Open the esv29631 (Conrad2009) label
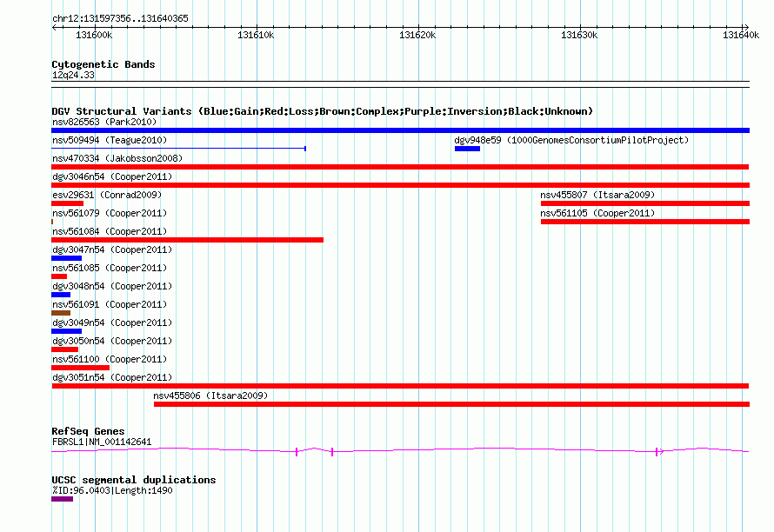The height and width of the screenshot is (532, 774). click(x=107, y=195)
